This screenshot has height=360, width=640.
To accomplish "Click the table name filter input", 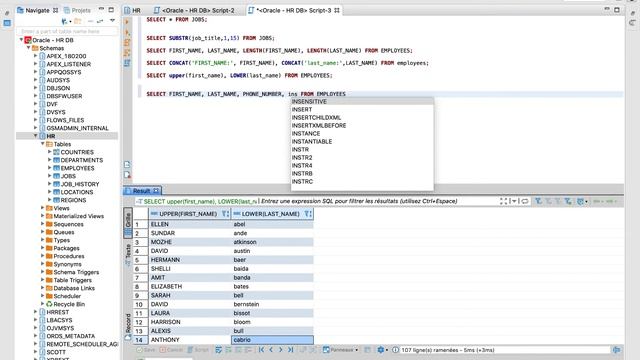I will coord(67,31).
